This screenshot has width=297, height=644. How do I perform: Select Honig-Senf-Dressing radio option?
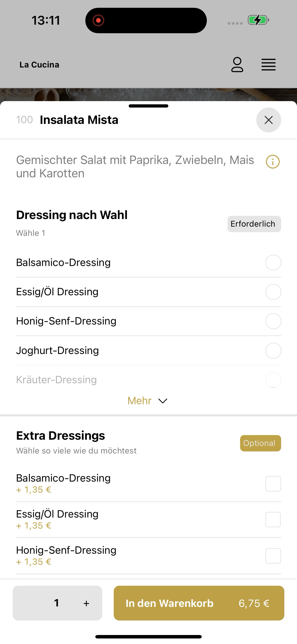[x=273, y=321]
